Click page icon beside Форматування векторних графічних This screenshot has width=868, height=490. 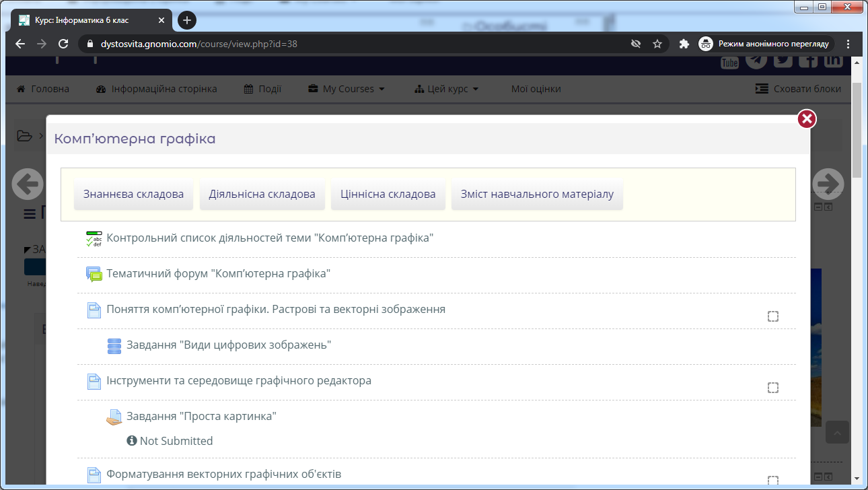[x=94, y=475]
